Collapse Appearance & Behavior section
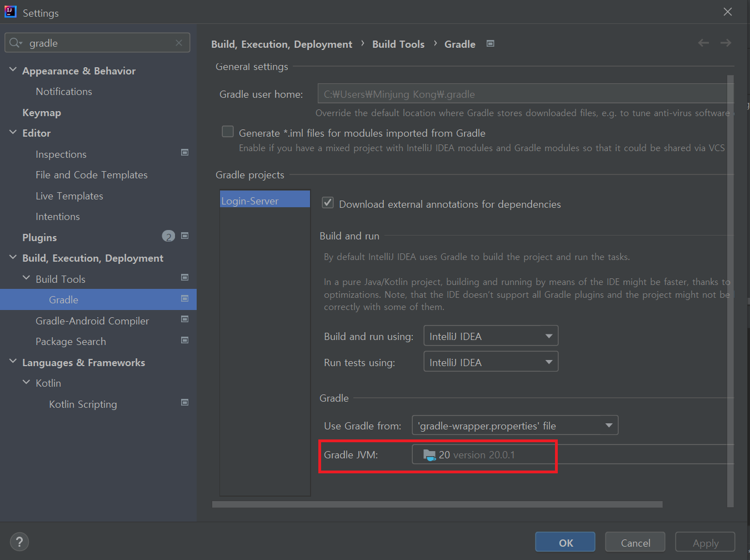 click(13, 69)
